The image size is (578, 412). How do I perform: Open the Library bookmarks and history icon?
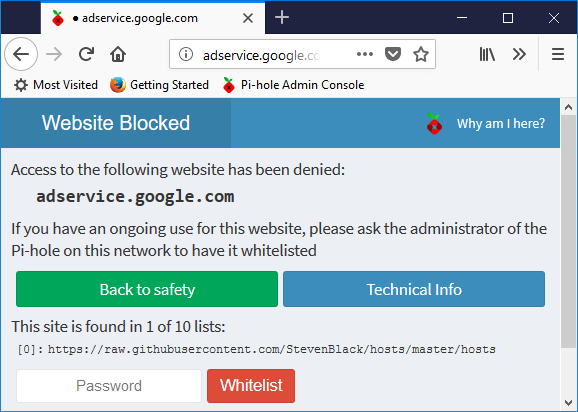click(x=487, y=55)
